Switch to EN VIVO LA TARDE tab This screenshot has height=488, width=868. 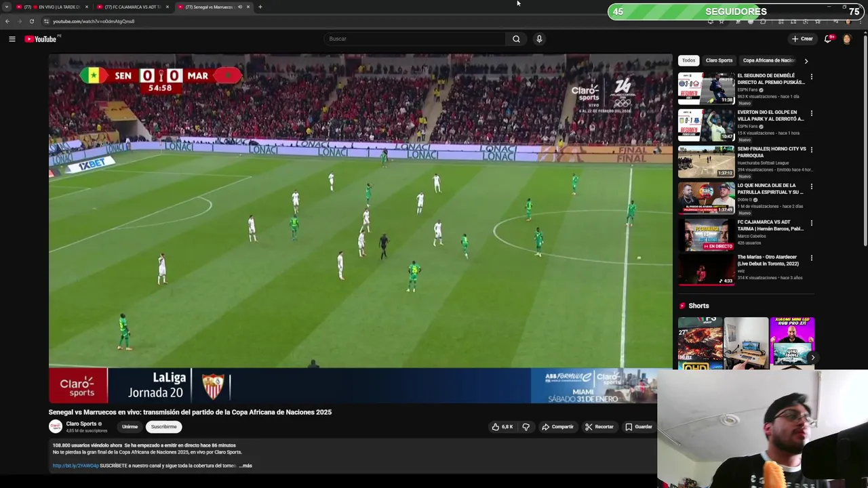(52, 7)
